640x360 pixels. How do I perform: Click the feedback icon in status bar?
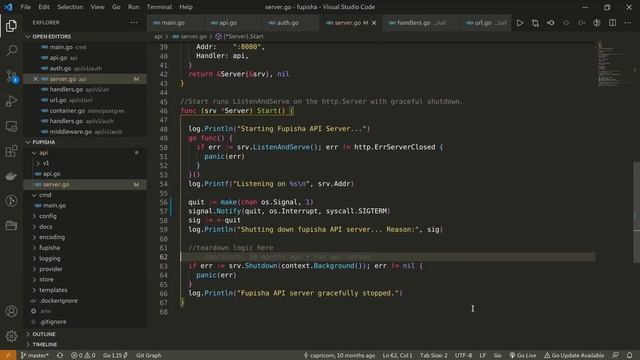616,355
